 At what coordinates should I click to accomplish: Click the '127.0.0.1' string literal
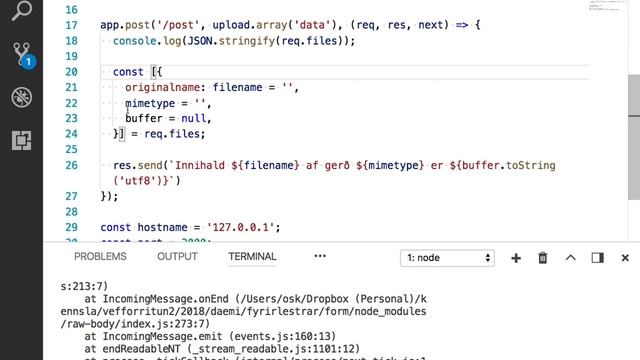click(240, 227)
